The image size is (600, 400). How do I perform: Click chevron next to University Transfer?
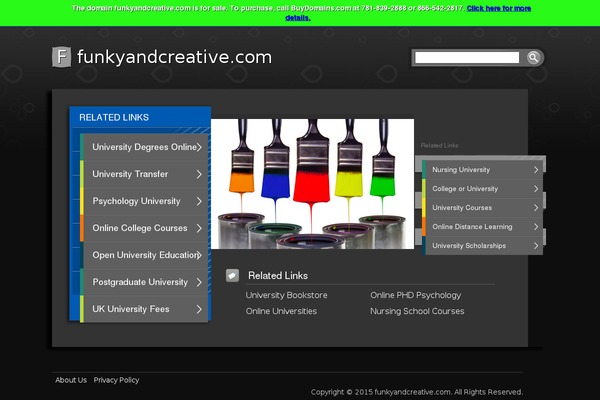point(199,174)
